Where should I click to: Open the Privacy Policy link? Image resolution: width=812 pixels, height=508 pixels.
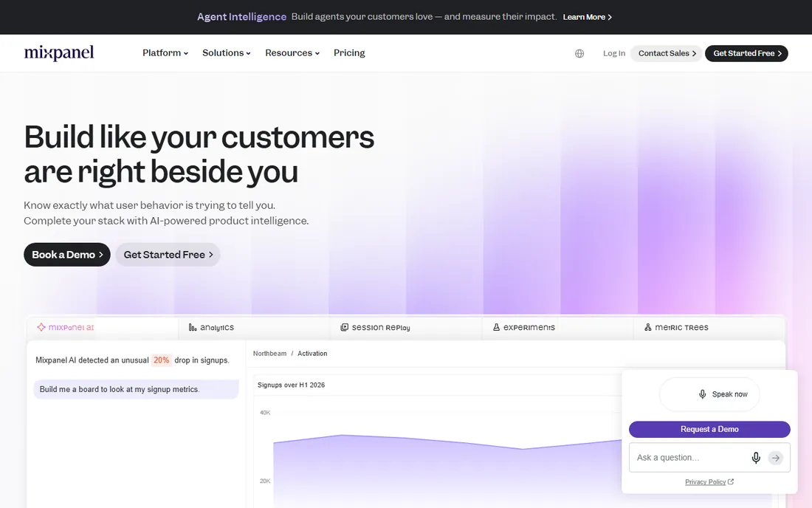click(705, 481)
